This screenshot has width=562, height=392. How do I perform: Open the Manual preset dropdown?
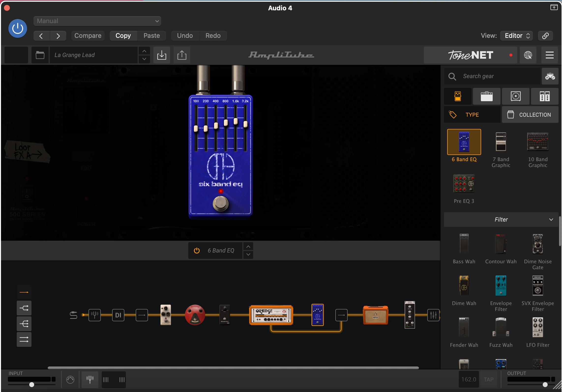pyautogui.click(x=97, y=21)
